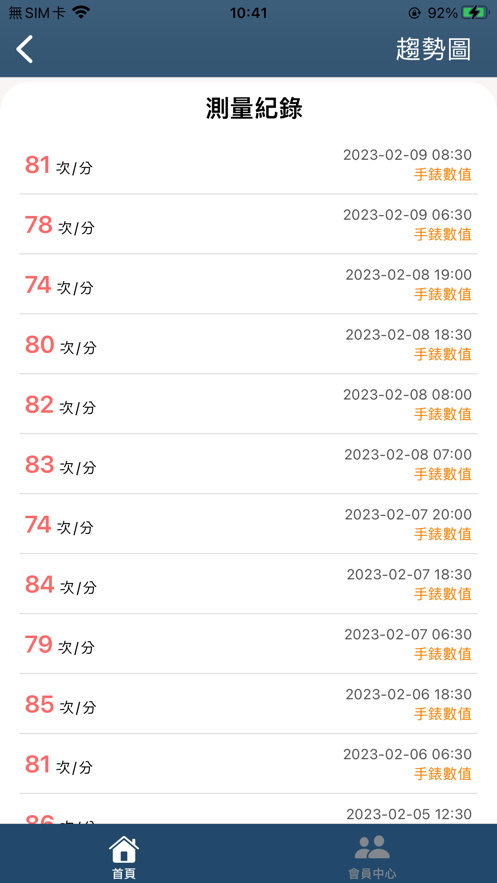
Task: Select the 84 record from 2023-02-07 18:30
Action: coord(248,584)
